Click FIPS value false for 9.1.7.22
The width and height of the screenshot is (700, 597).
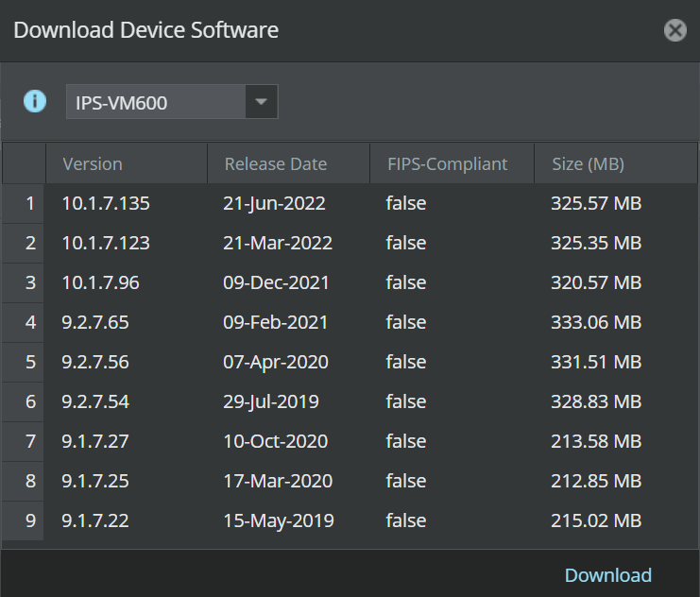click(x=406, y=520)
